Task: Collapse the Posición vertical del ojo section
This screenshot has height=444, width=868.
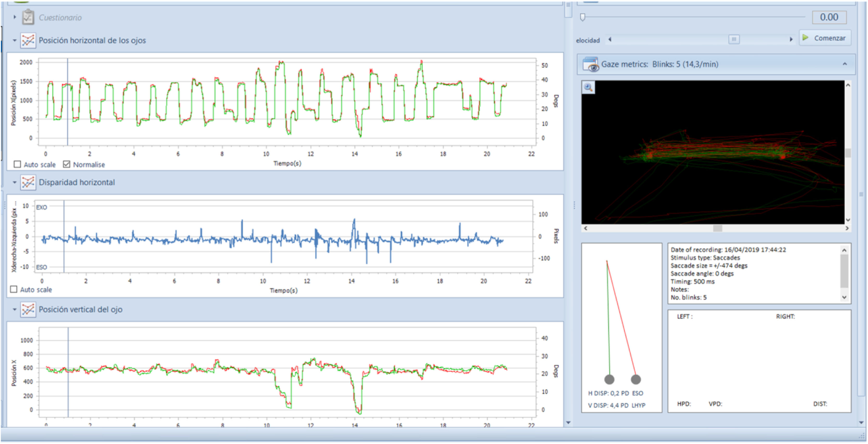Action: [15, 309]
